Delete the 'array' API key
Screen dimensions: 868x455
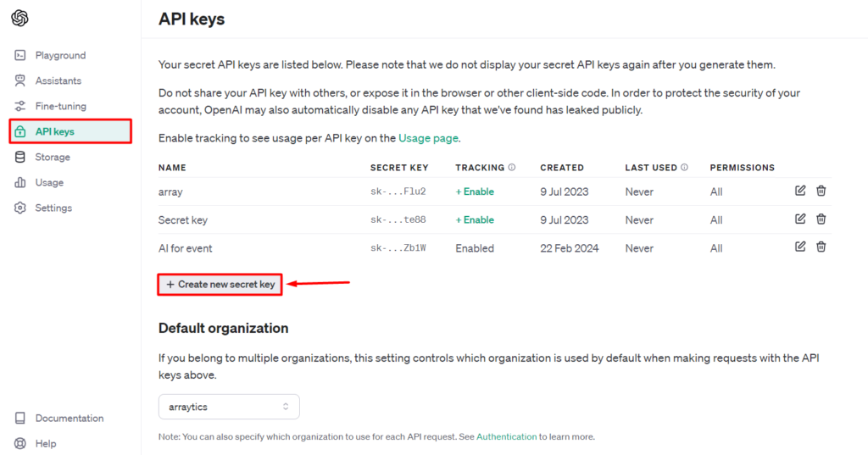821,191
